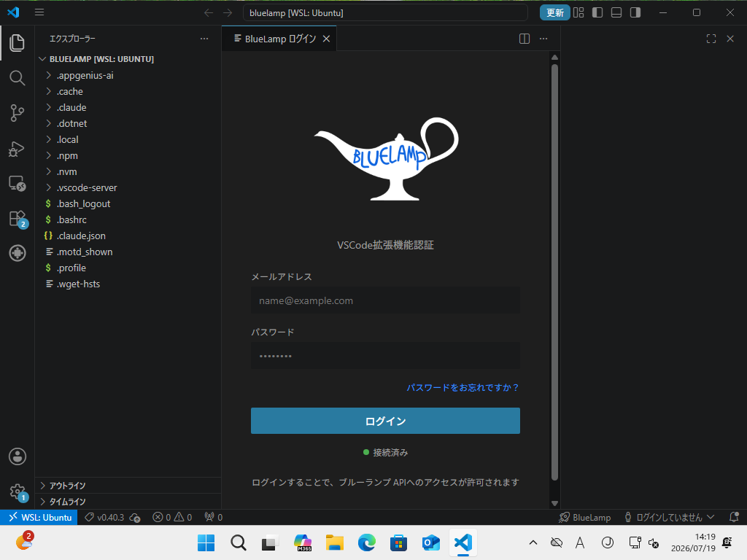The image size is (747, 560).
Task: Click the editor's vertical scrollbar thumb
Action: tap(554, 273)
